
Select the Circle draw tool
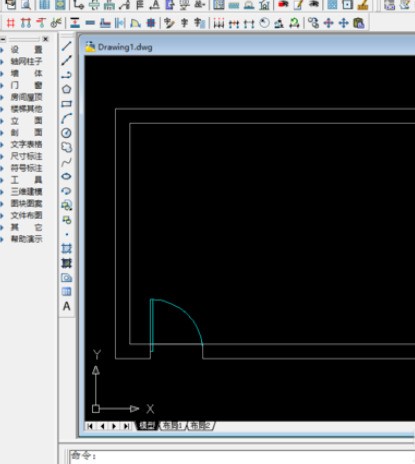pyautogui.click(x=66, y=133)
